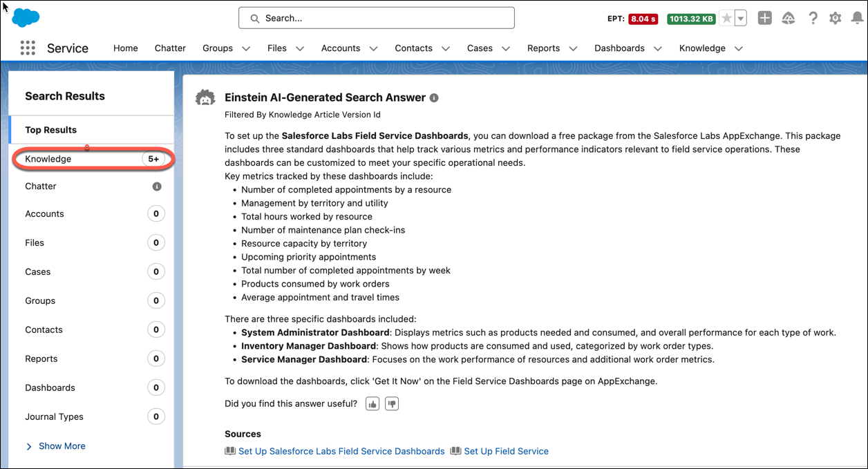Click the thumbs up feedback button
Screen dimensions: 868x469
pyautogui.click(x=372, y=404)
